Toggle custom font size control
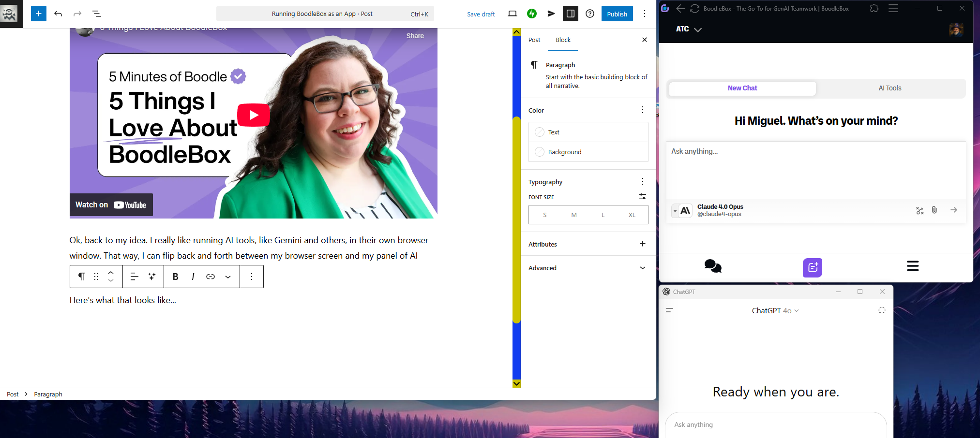Viewport: 980px width, 438px height. pyautogui.click(x=642, y=196)
